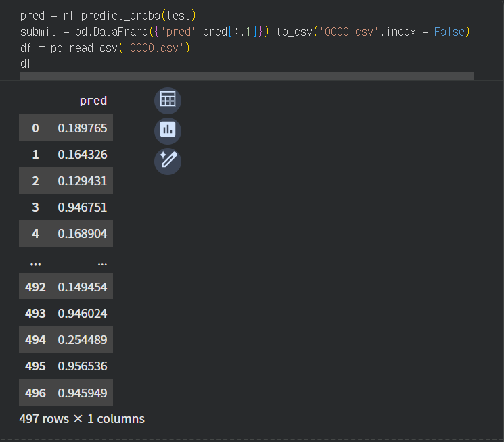Image resolution: width=504 pixels, height=442 pixels.
Task: Click the '497 rows × 1 columns' summary text
Action: click(82, 419)
